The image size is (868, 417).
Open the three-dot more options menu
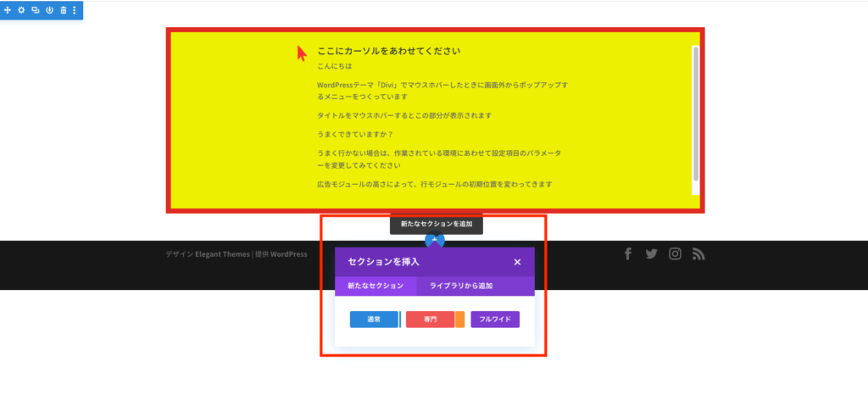75,10
